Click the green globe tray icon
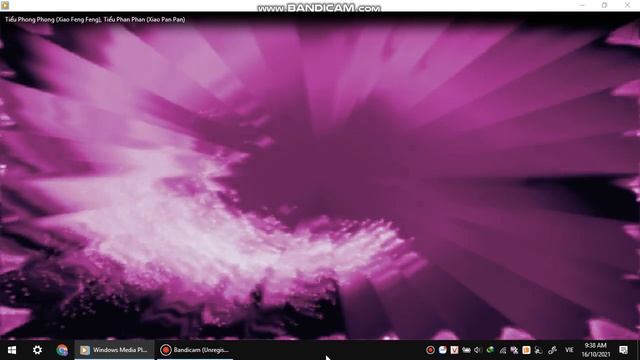Viewport: 640px width, 360px height. pos(490,350)
